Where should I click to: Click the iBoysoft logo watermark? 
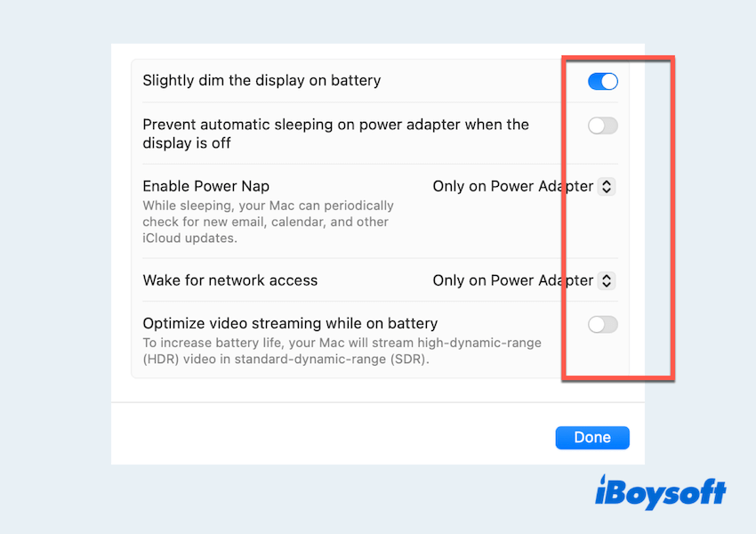point(660,491)
